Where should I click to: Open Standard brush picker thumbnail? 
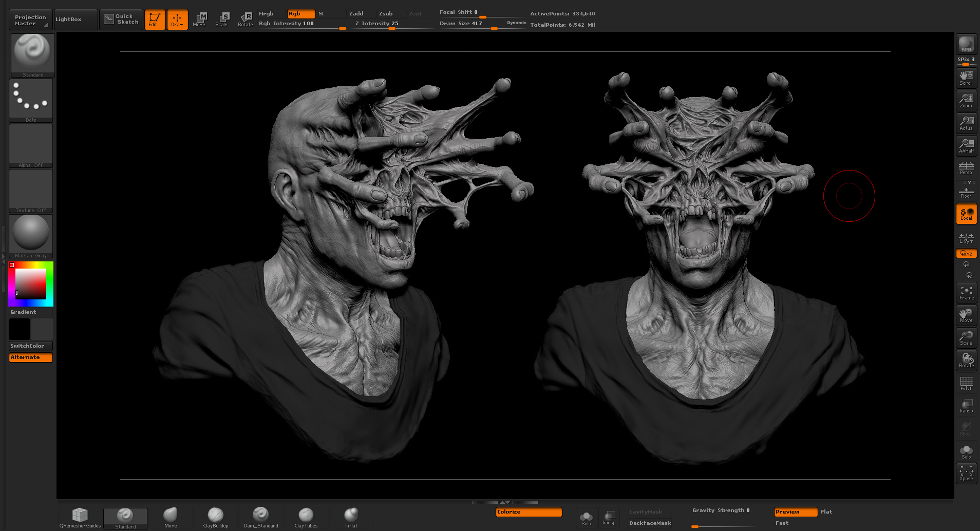click(x=32, y=55)
